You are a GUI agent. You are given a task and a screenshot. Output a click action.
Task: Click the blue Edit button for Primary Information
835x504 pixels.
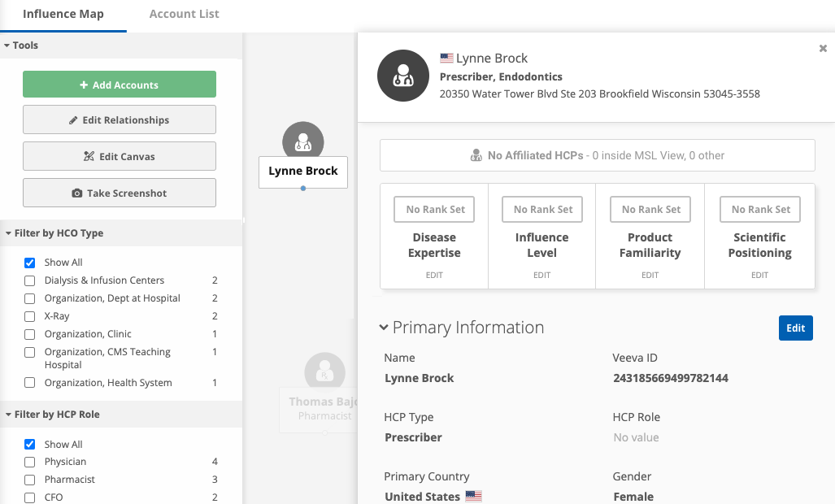pyautogui.click(x=795, y=328)
